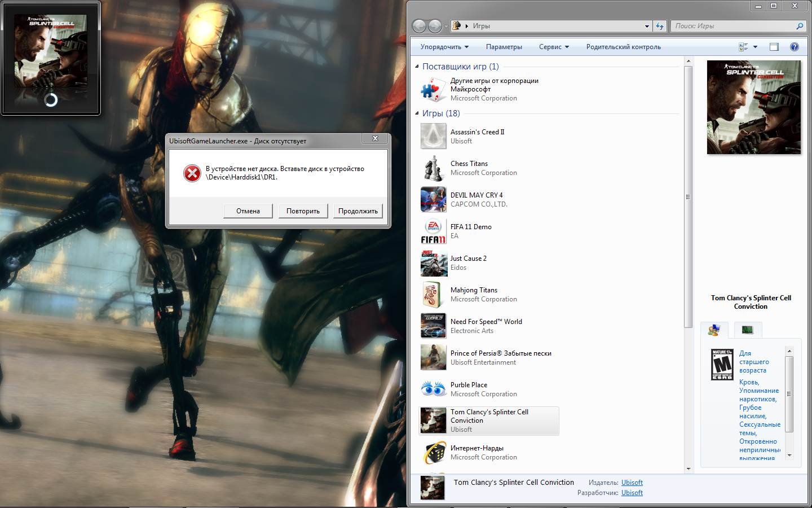Click the Assassin's Creed II game icon
Screen dimensions: 812x508
pos(434,136)
